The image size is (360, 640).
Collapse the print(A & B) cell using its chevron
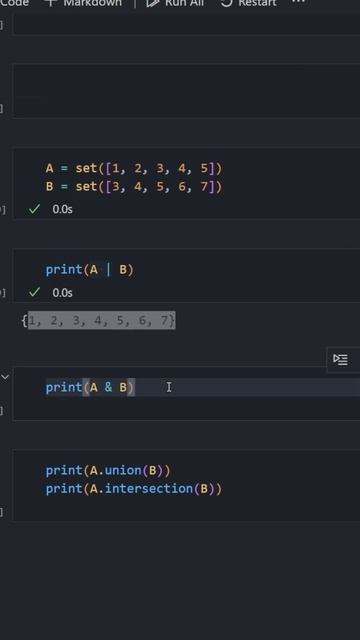5,377
